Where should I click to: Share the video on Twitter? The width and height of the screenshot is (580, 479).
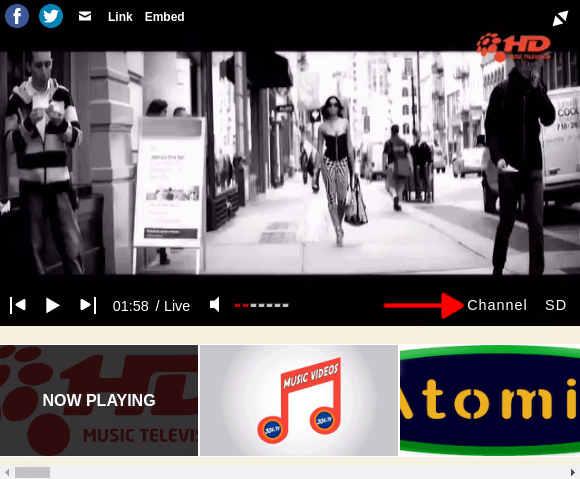tap(51, 16)
